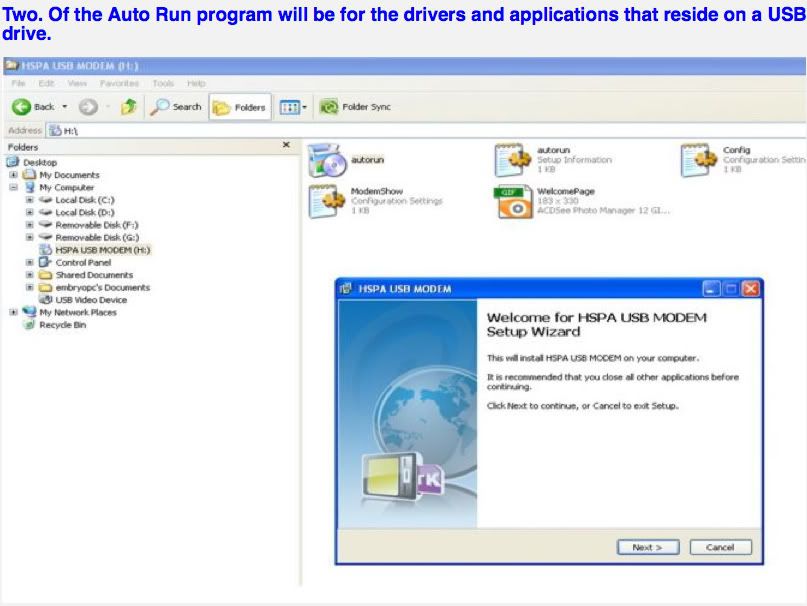The width and height of the screenshot is (807, 606).
Task: Click the Up folder icon
Action: click(x=129, y=107)
